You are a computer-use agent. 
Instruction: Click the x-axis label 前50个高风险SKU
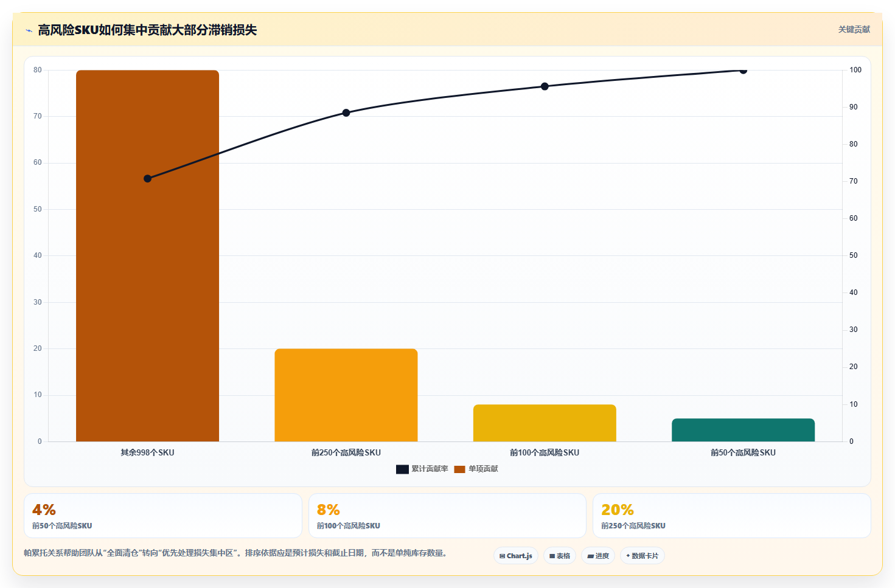[743, 452]
